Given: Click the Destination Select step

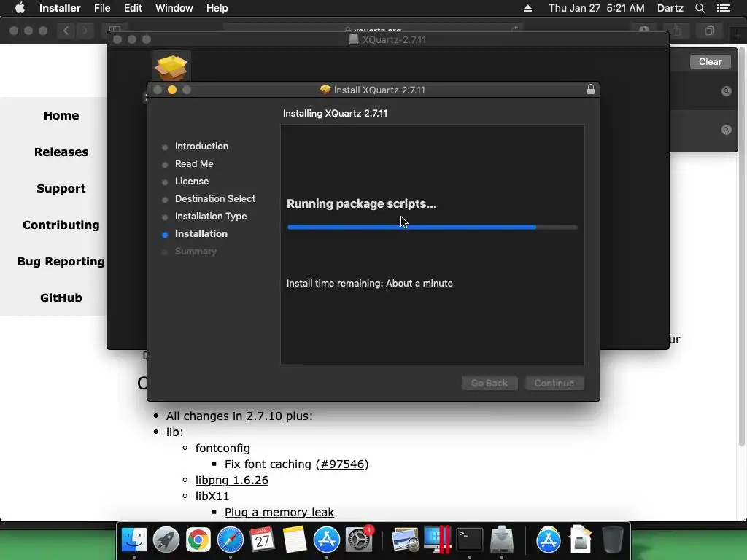Looking at the screenshot, I should click(215, 198).
